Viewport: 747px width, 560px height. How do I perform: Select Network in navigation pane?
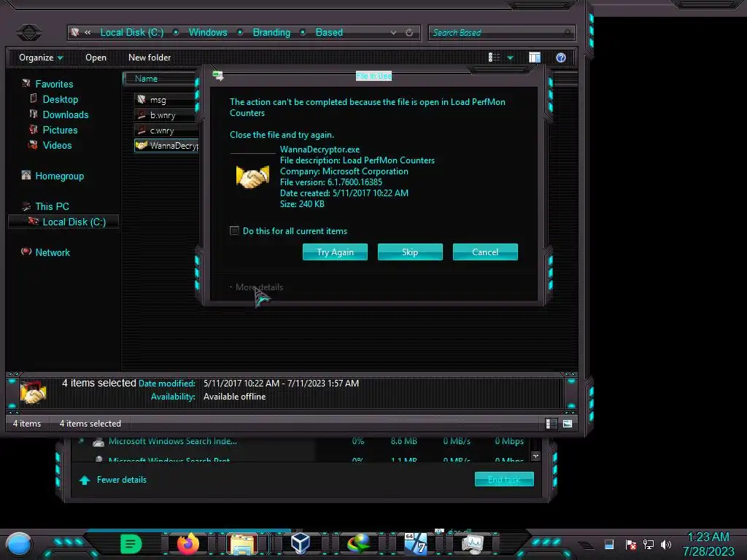[x=53, y=252]
